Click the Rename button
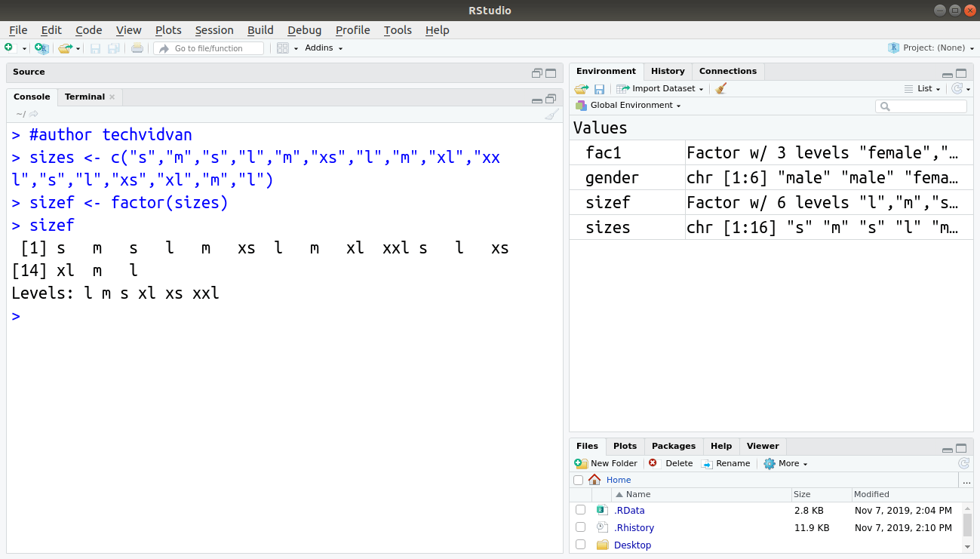 point(726,463)
